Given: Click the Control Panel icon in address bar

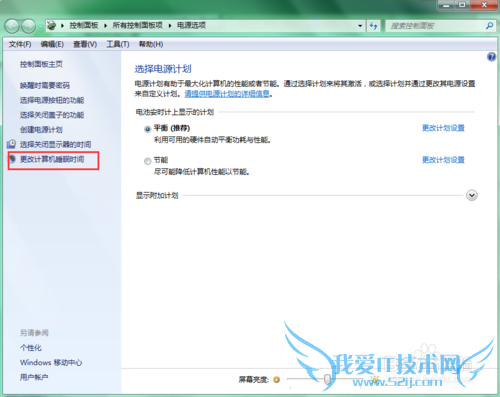Looking at the screenshot, I should point(51,25).
